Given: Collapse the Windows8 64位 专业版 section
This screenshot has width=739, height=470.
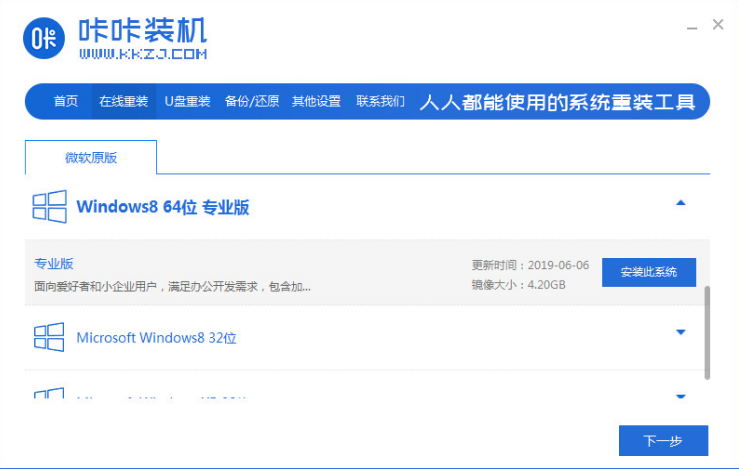Looking at the screenshot, I should tap(681, 203).
